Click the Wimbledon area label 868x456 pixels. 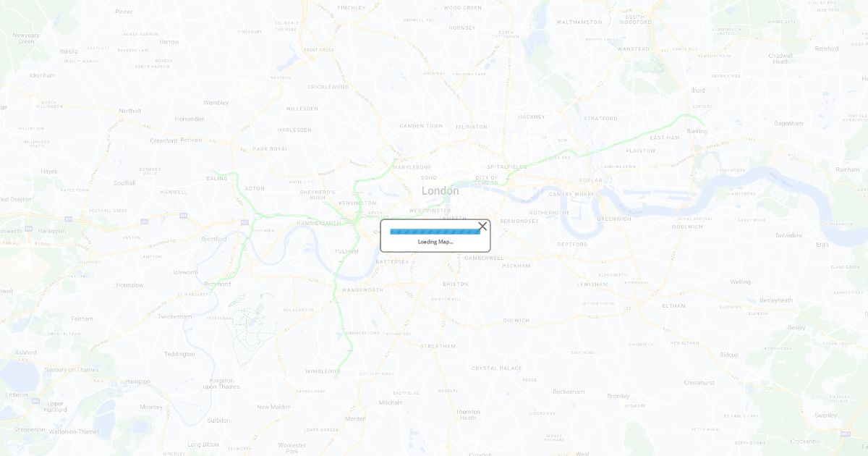[x=323, y=371]
